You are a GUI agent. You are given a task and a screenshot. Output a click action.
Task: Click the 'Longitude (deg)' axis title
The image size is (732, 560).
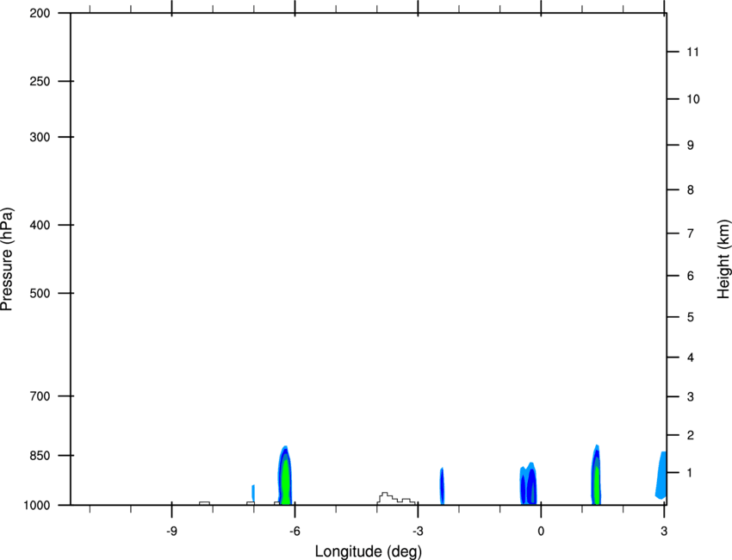tap(369, 551)
